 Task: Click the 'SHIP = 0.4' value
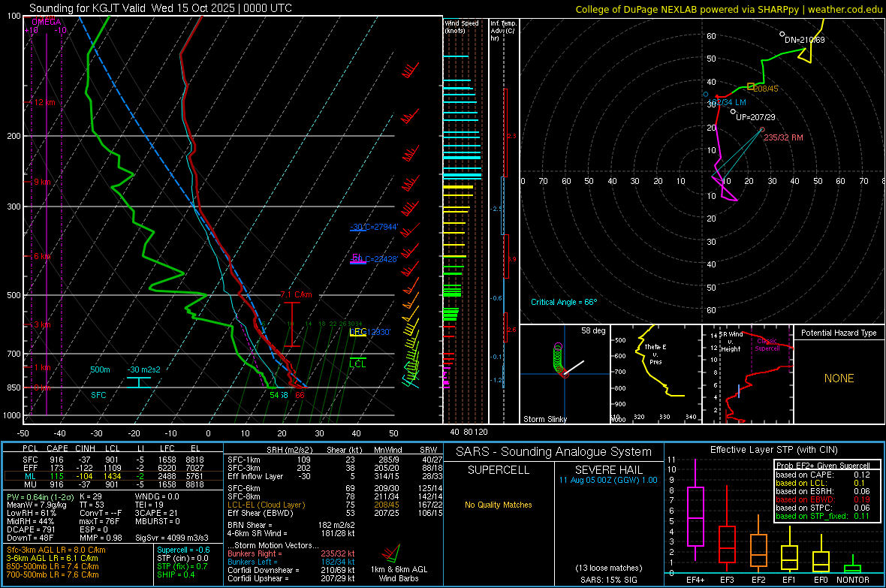coord(175,574)
